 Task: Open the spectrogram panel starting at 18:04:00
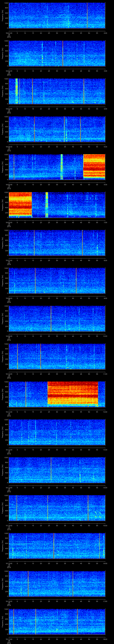(57, 129)
